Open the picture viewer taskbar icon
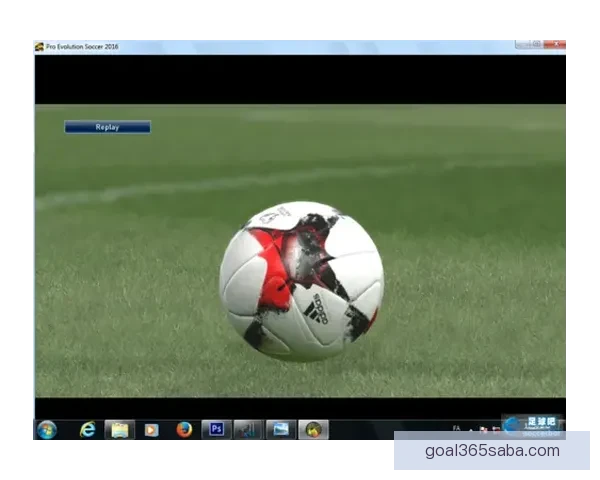Screen dimensions: 600x480 coord(280,429)
